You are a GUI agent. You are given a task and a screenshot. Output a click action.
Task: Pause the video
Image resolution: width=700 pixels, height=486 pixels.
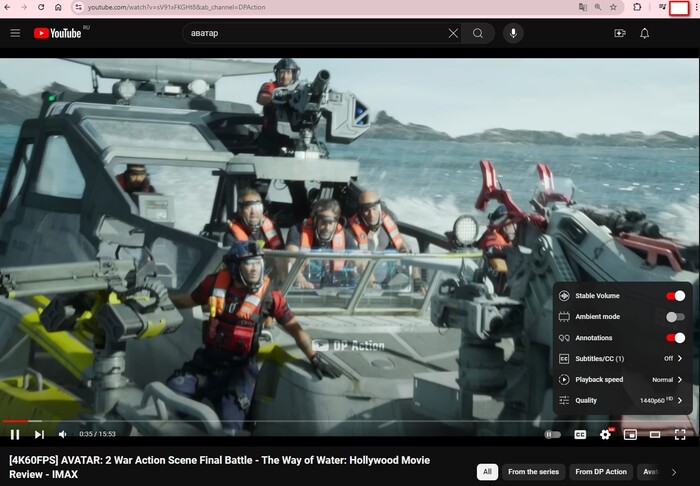(15, 434)
